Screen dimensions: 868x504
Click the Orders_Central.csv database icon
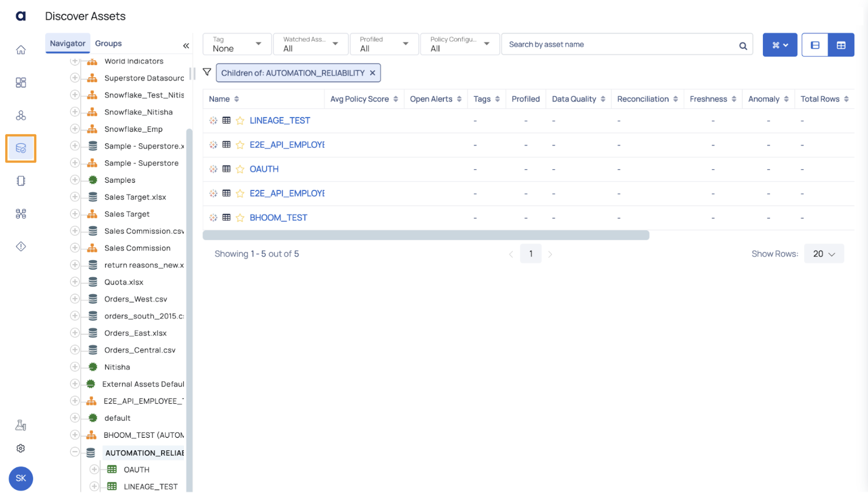[93, 350]
